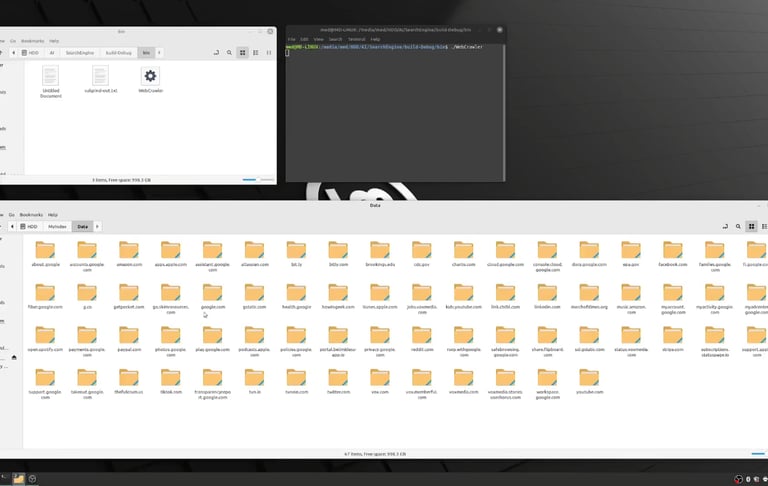Open the terminal File menu
The image size is (768, 486).
tap(291, 39)
